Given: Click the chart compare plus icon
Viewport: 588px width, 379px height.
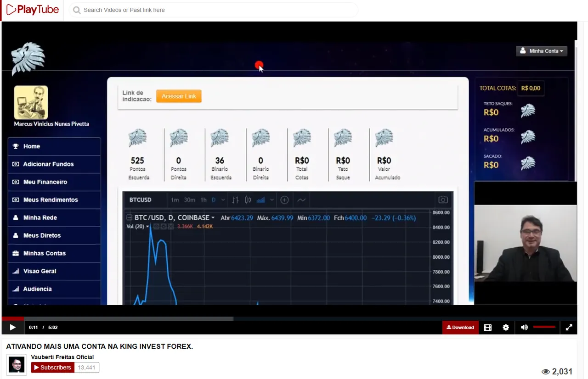Looking at the screenshot, I should (x=284, y=200).
